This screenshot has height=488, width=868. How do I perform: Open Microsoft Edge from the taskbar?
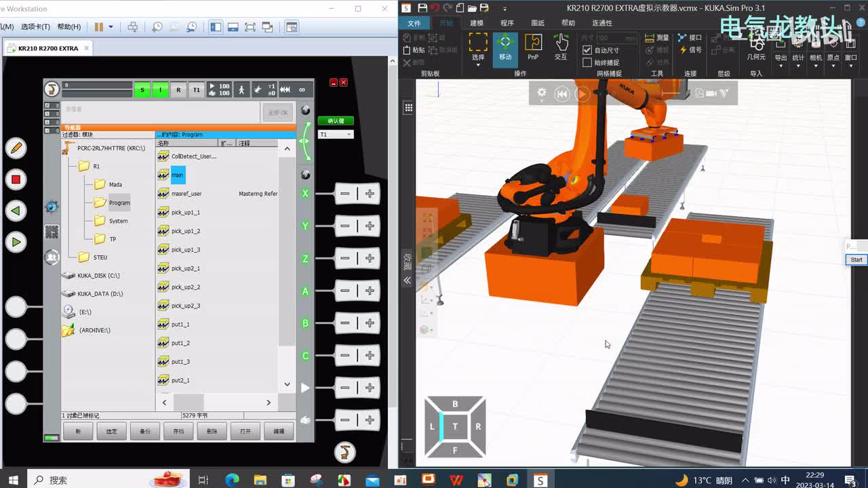pyautogui.click(x=232, y=480)
